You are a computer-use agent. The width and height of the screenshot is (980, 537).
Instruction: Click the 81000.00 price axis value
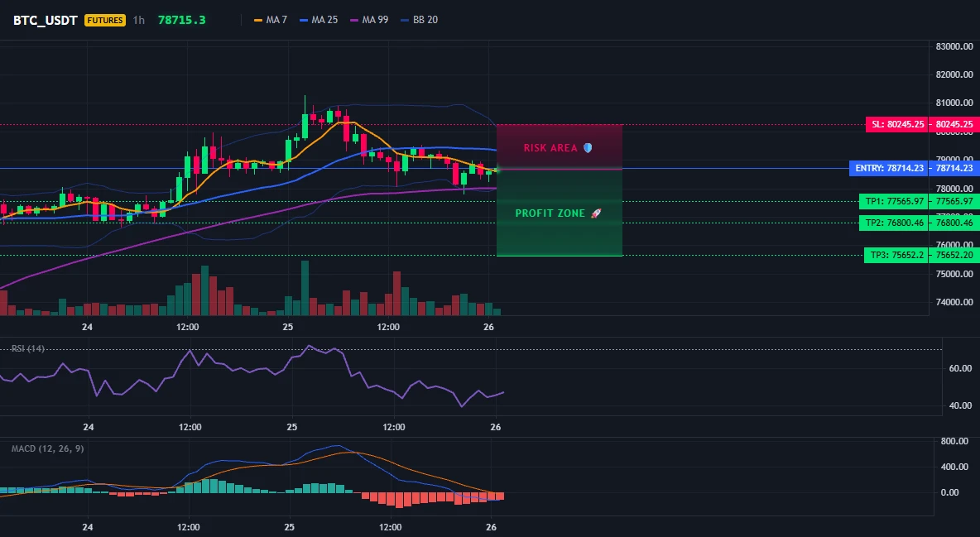point(954,103)
